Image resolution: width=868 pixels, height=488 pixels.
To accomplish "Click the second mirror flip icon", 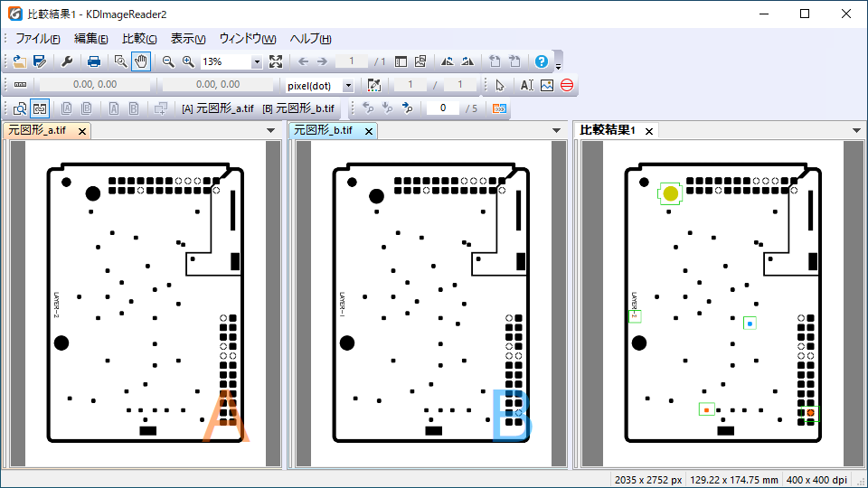I will [467, 61].
